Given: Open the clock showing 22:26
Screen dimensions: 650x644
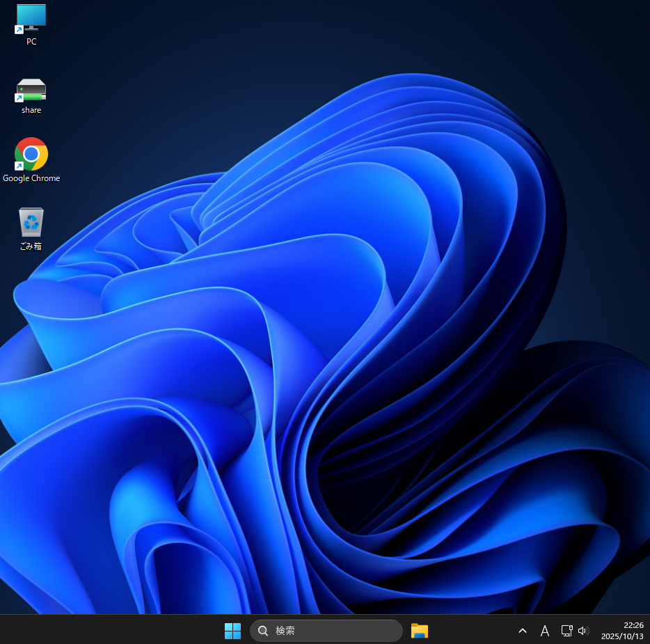Looking at the screenshot, I should (633, 625).
